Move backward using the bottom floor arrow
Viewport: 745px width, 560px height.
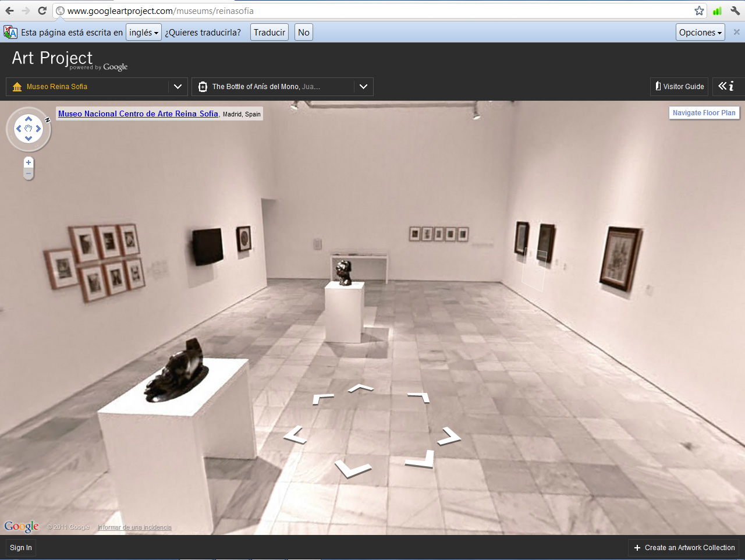pyautogui.click(x=353, y=468)
